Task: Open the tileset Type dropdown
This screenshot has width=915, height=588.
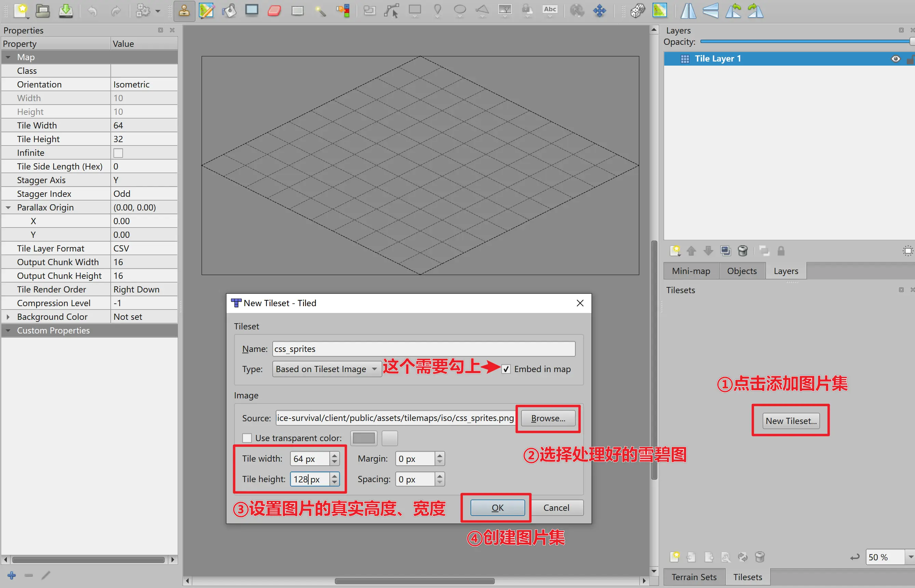Action: click(326, 369)
